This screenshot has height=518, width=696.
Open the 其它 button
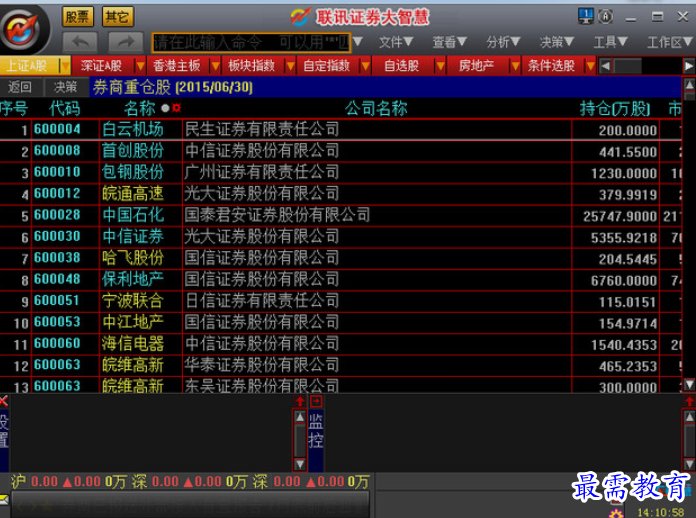118,17
